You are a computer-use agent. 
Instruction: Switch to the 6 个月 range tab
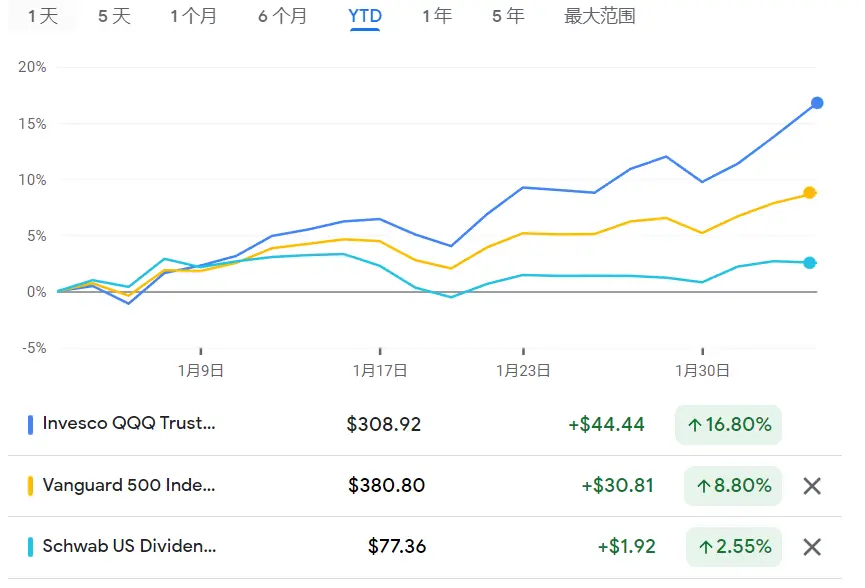(282, 16)
